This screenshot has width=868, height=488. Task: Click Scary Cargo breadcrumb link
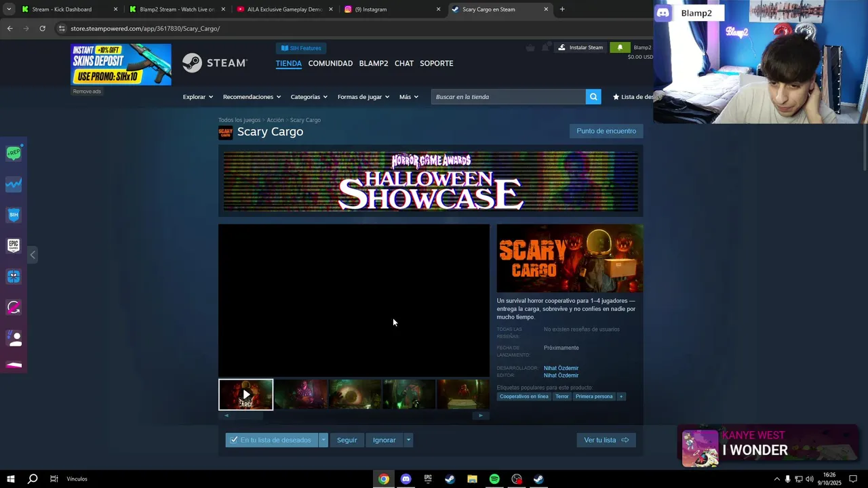305,120
